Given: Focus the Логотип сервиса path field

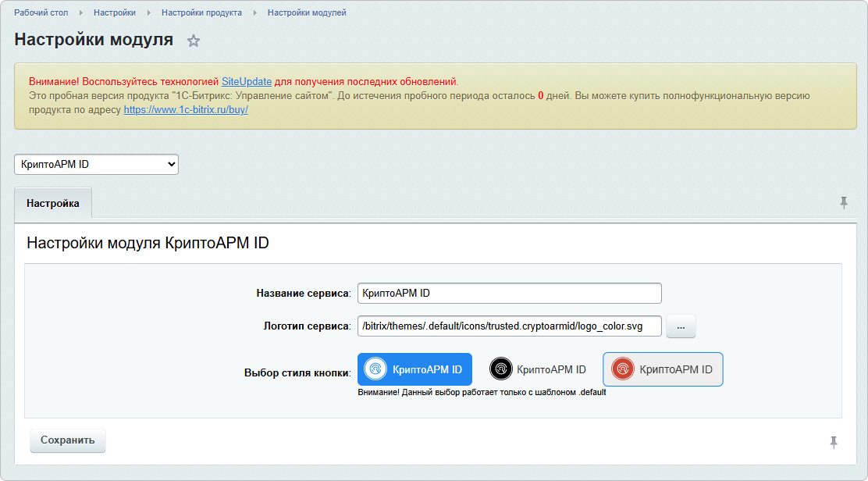Looking at the screenshot, I should coord(509,326).
